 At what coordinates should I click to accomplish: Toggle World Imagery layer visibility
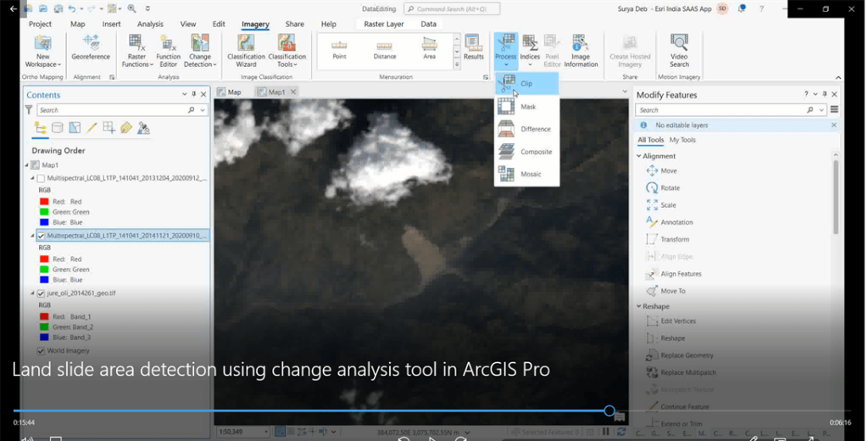point(41,351)
